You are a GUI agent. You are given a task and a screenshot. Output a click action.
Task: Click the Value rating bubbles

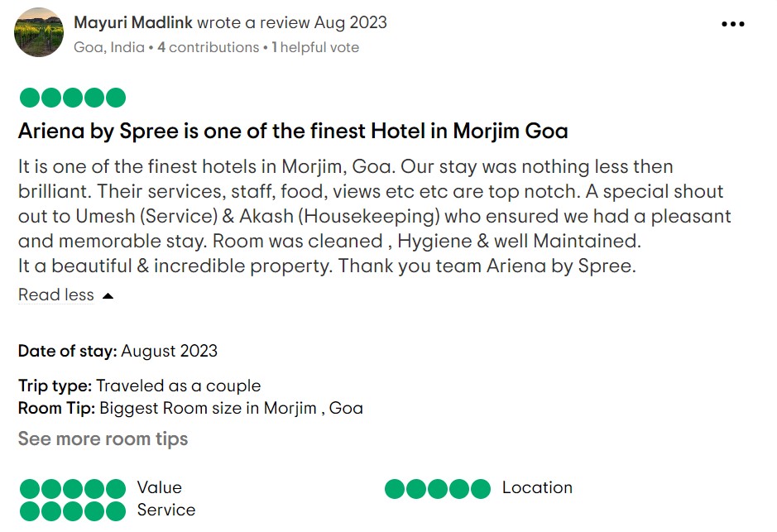pos(73,488)
